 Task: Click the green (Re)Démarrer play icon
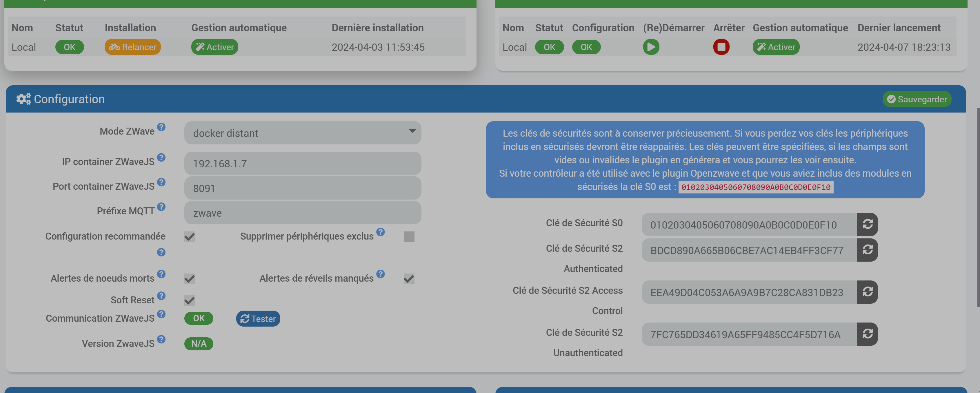(x=651, y=47)
